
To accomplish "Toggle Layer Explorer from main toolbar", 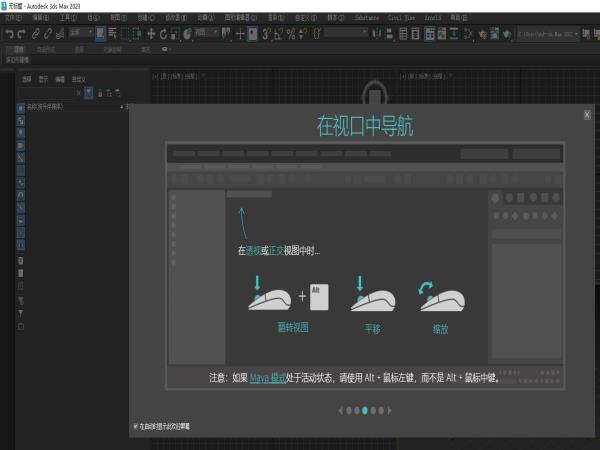I will point(415,34).
